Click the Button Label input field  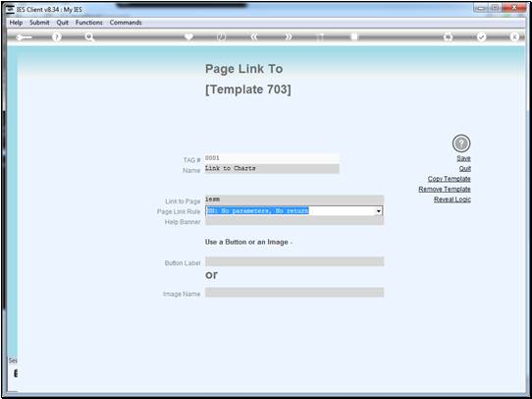point(294,261)
